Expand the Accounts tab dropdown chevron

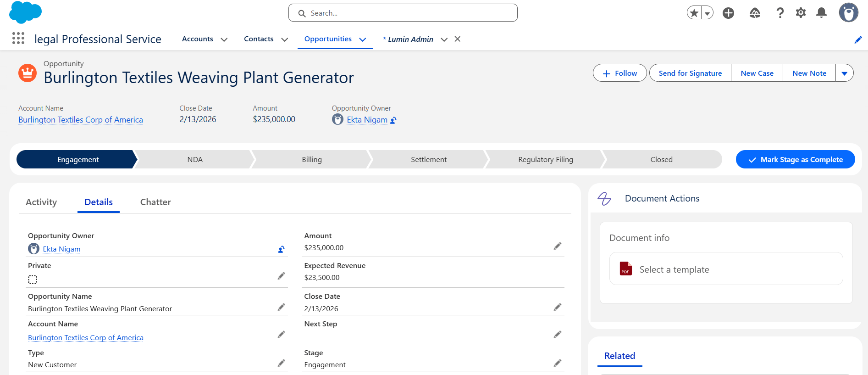coord(224,39)
